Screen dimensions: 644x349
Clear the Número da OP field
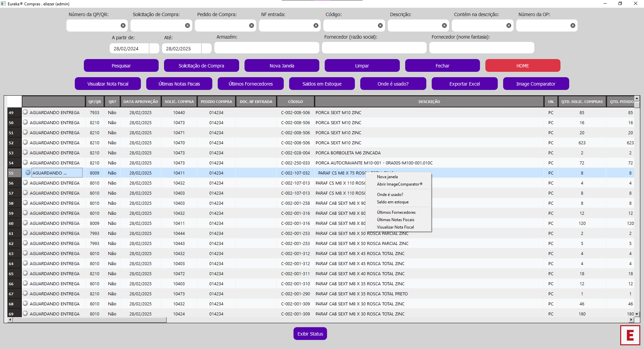point(573,26)
